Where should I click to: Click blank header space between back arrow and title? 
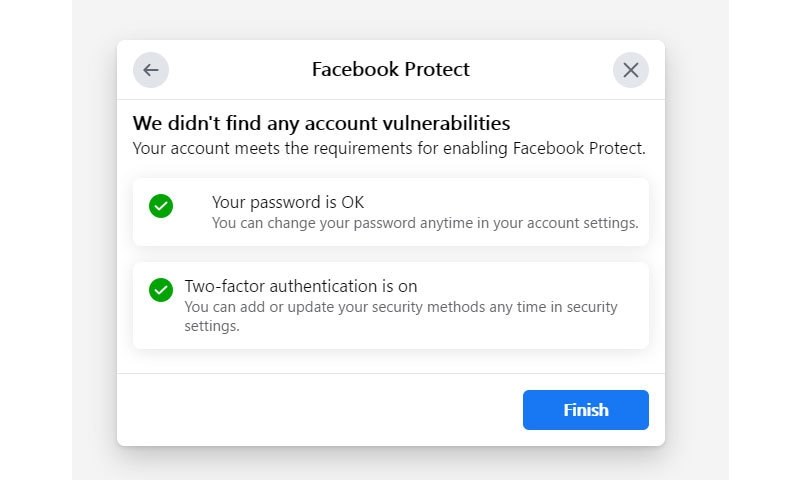click(x=240, y=70)
